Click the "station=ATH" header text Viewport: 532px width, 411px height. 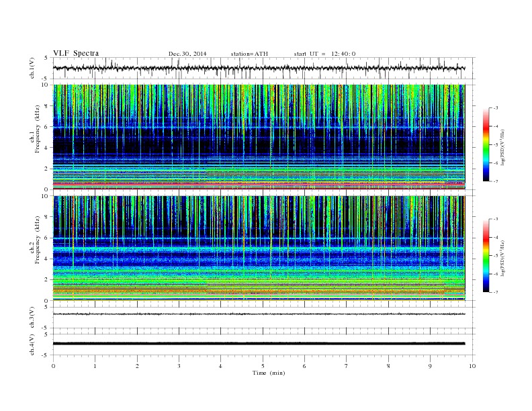(x=249, y=54)
